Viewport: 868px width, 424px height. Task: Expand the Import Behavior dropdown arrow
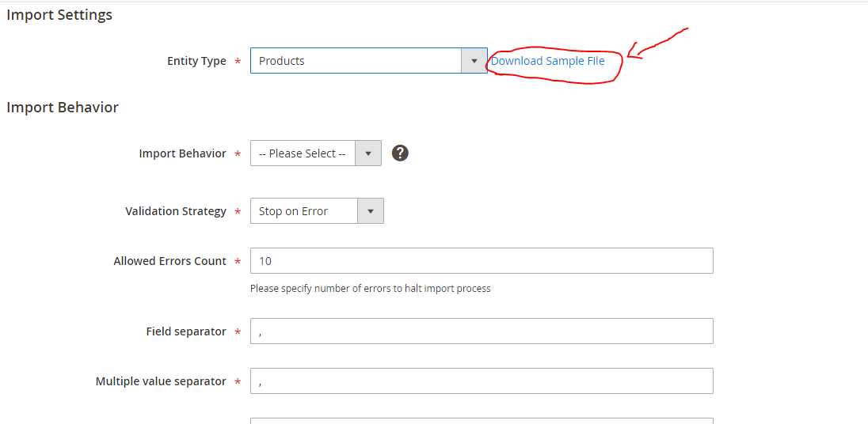[x=368, y=153]
